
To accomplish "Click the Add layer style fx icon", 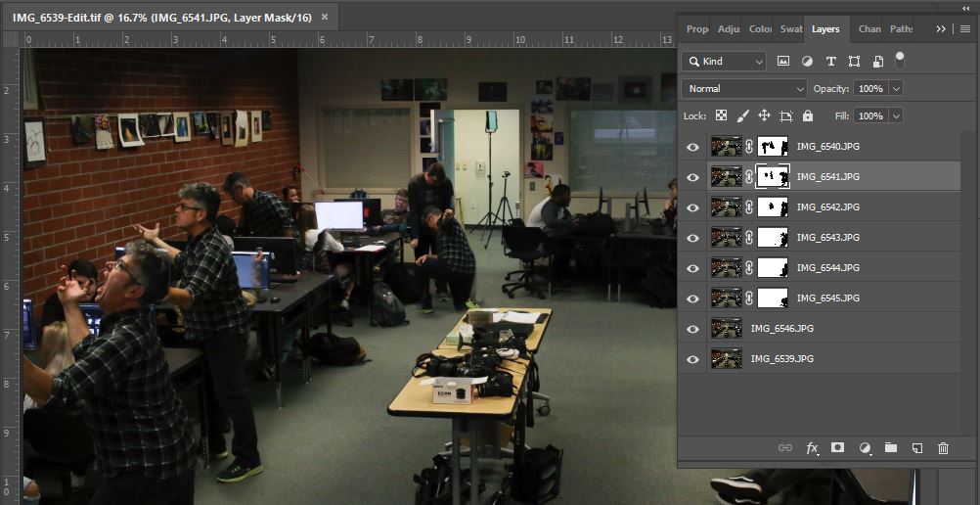I will [812, 447].
